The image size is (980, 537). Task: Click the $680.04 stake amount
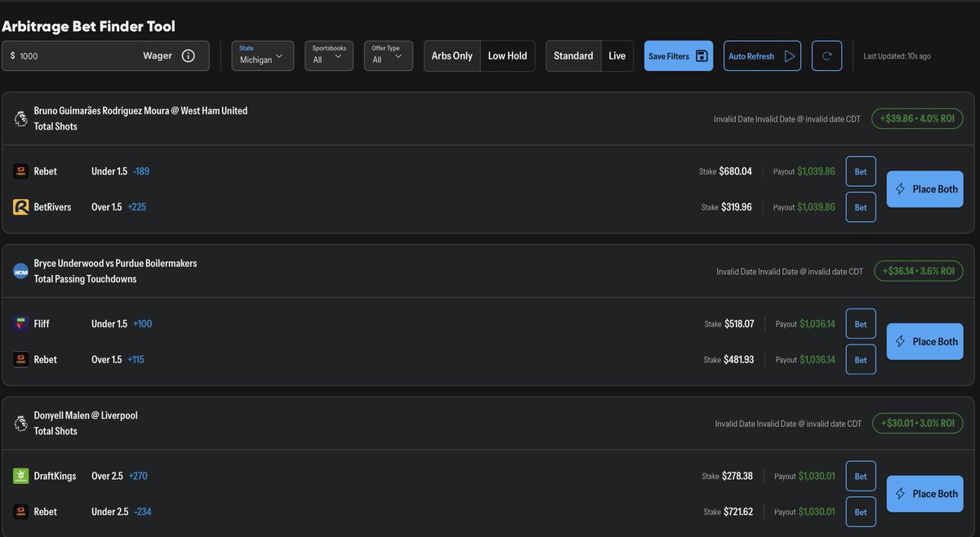click(736, 171)
